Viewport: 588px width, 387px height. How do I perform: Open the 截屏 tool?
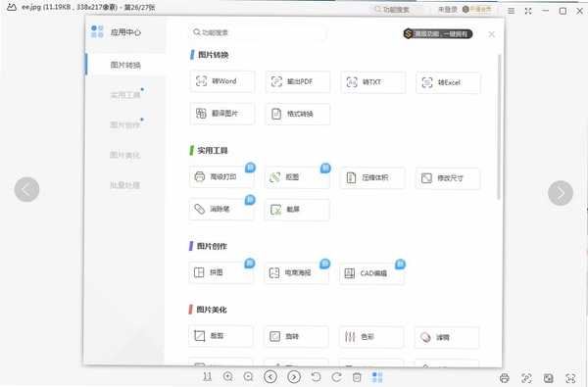coord(297,210)
